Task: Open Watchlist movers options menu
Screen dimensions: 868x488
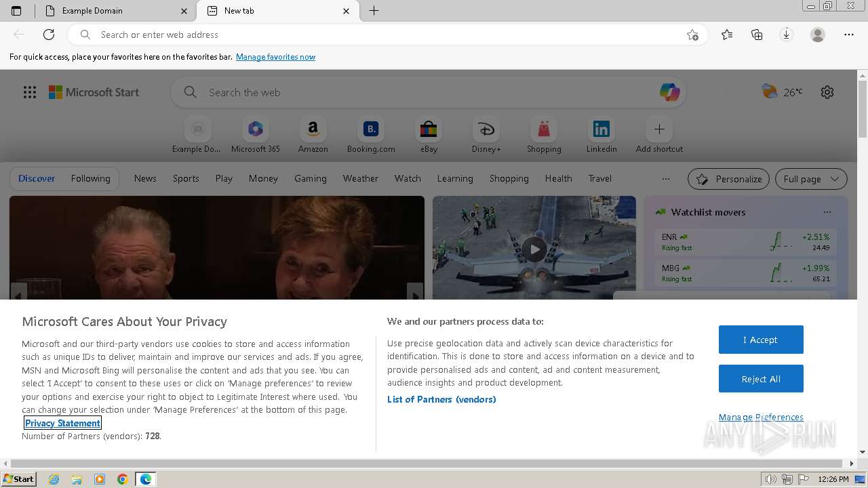Action: point(827,212)
